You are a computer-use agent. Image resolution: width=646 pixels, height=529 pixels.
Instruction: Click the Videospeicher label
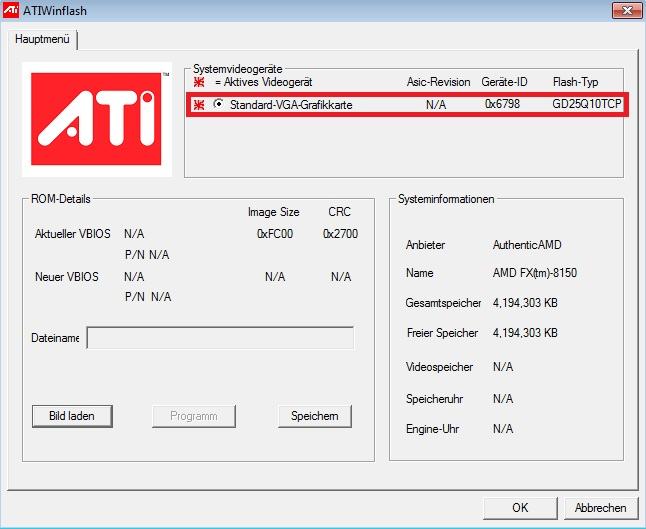[x=439, y=367]
